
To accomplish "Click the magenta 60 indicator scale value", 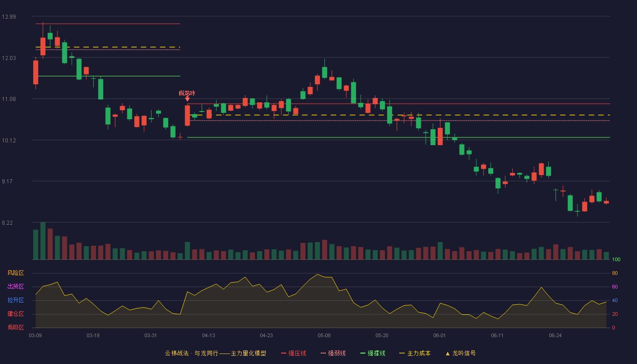I will click(615, 287).
